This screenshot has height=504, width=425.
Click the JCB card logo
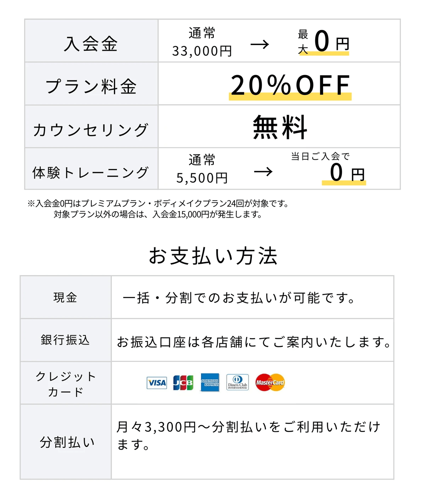pyautogui.click(x=183, y=383)
